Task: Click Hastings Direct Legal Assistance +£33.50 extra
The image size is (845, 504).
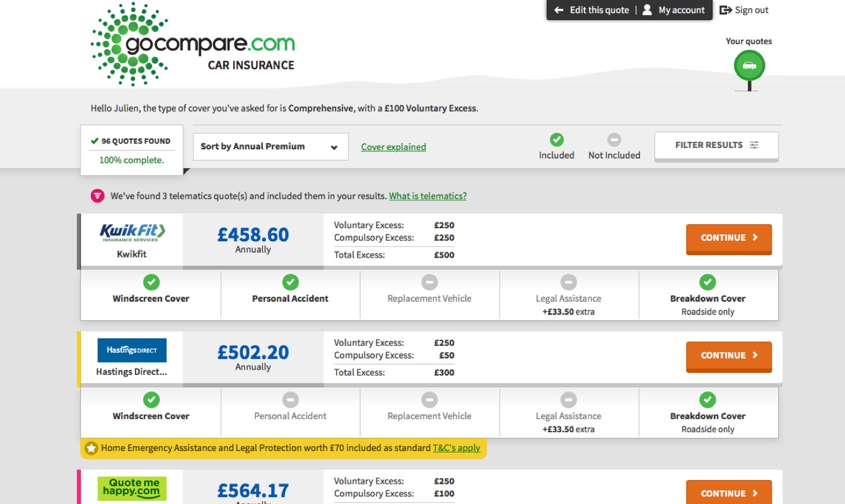Action: [568, 430]
